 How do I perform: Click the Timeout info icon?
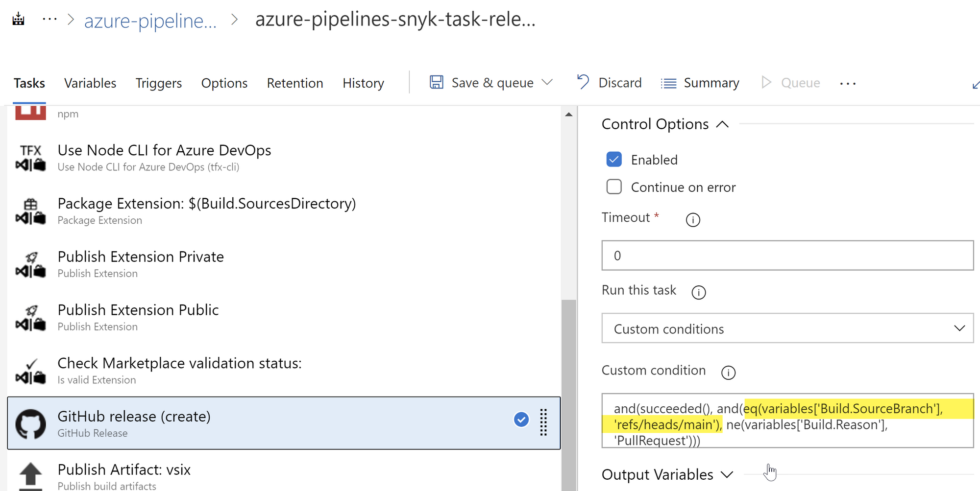click(693, 220)
